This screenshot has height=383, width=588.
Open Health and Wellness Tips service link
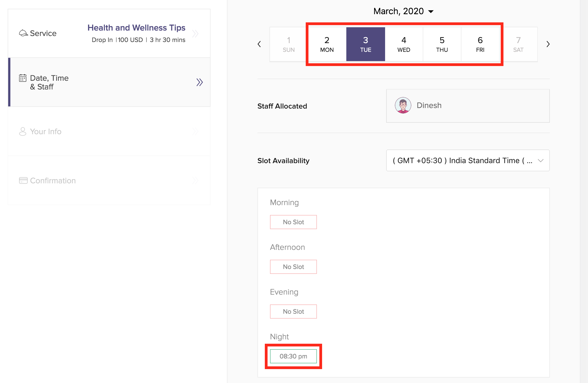pyautogui.click(x=136, y=28)
